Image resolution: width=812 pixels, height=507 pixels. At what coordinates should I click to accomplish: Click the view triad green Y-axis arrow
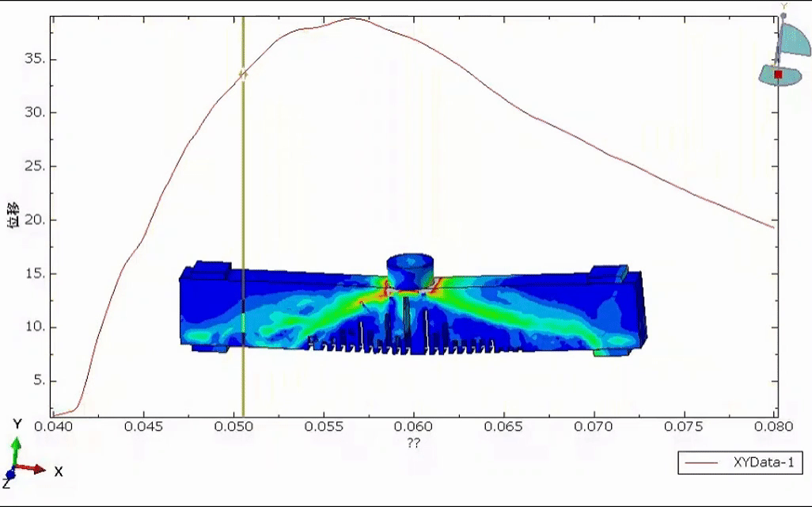click(16, 452)
